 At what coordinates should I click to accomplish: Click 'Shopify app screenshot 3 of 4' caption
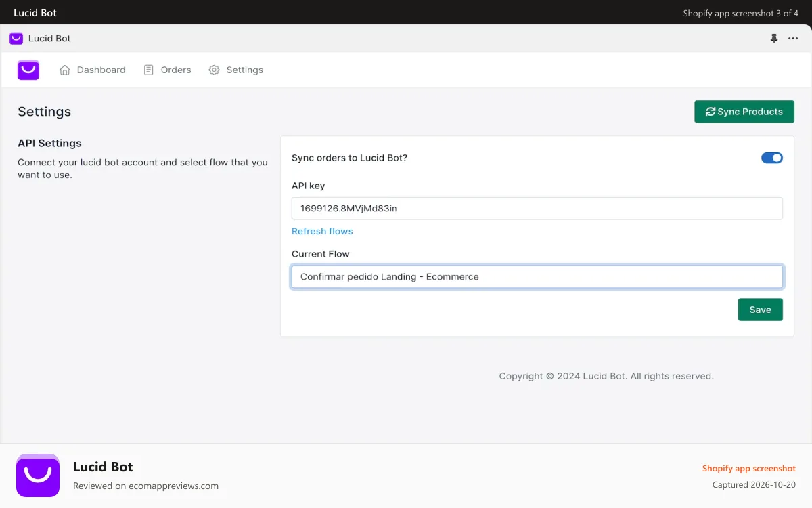(740, 13)
